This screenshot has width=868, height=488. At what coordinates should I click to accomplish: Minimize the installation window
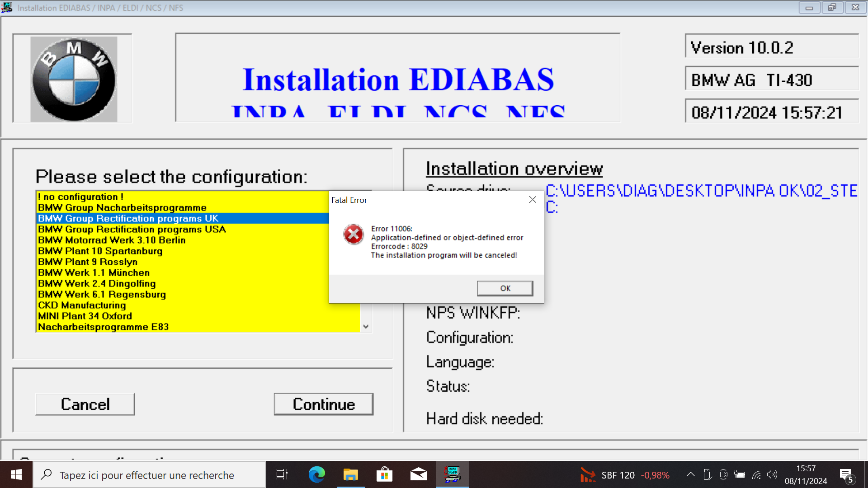tap(809, 7)
